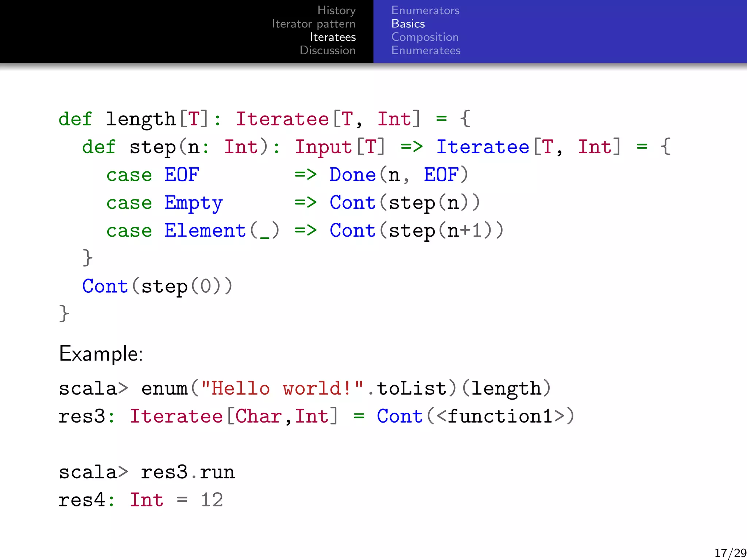Select the 'case EOF' code line

(x=287, y=175)
